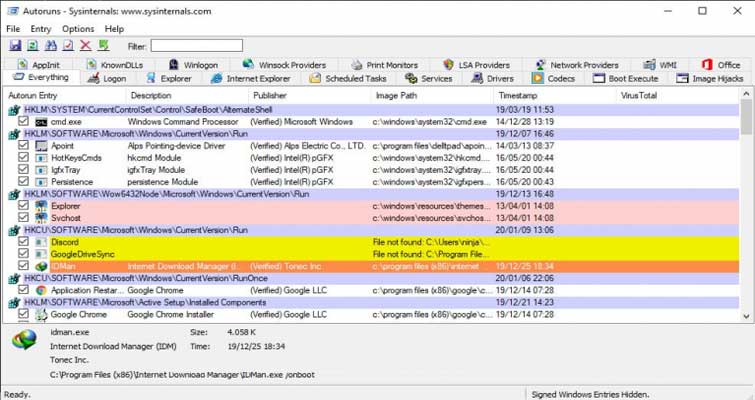
Task: Open the Options menu
Action: point(78,29)
